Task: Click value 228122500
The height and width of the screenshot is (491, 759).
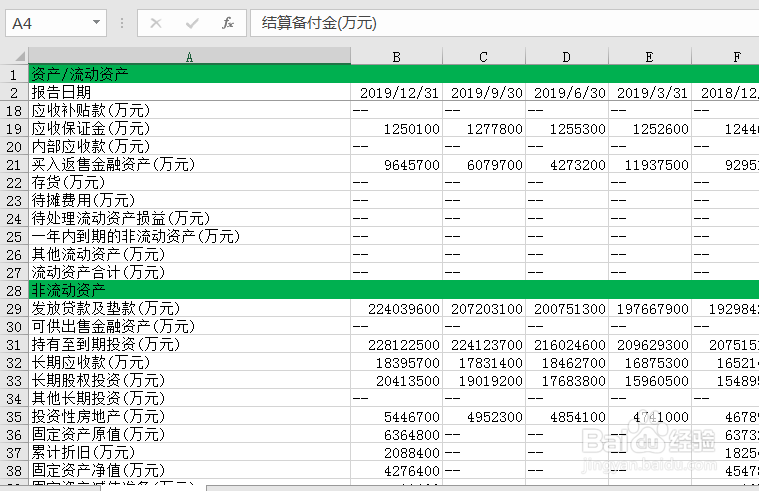Action: click(396, 344)
